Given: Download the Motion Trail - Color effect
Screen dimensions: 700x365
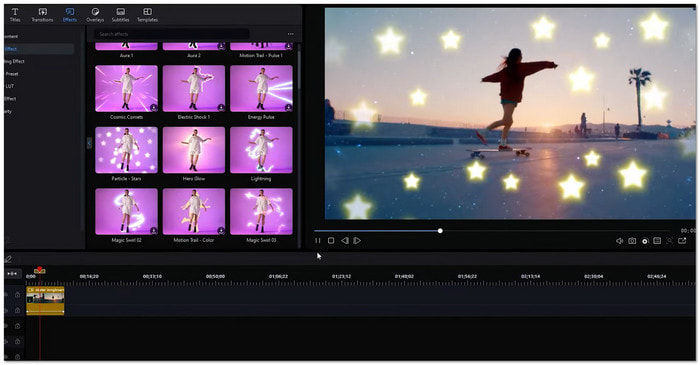Looking at the screenshot, I should pos(221,231).
